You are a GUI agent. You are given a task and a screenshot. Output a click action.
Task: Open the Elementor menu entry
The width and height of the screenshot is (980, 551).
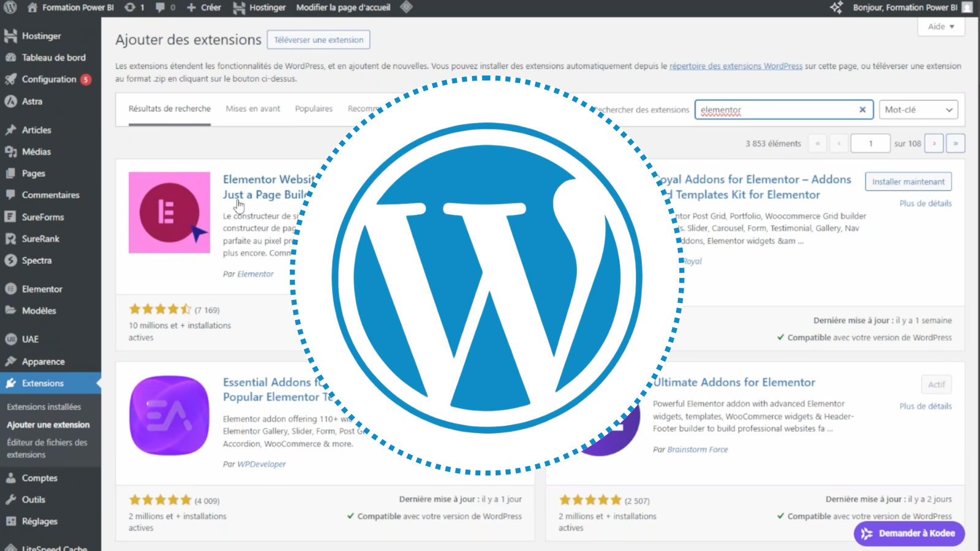point(40,288)
